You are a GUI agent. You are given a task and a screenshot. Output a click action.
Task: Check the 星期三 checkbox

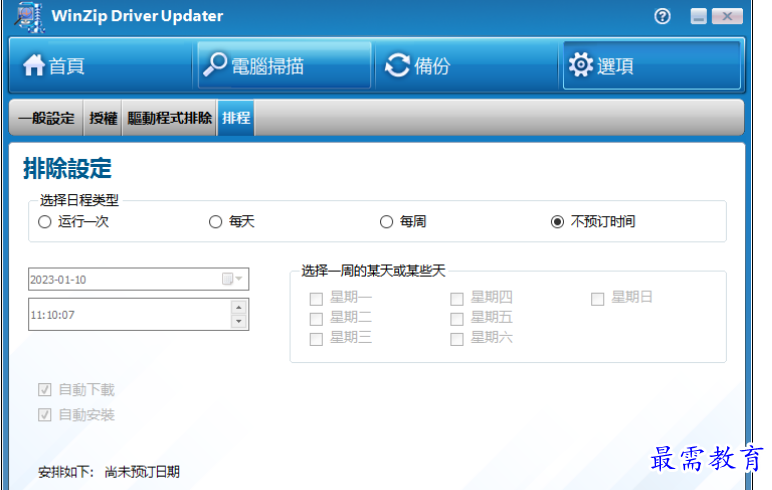[x=316, y=339]
